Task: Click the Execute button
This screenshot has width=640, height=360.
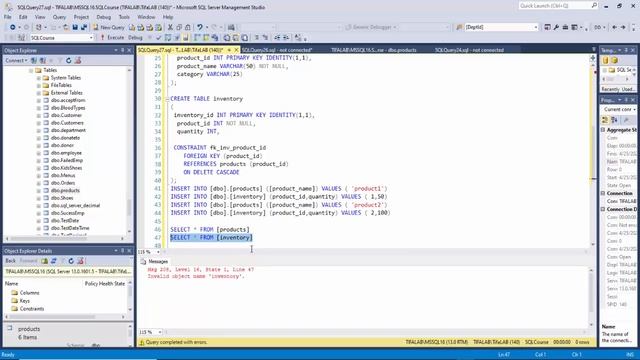Action: [112, 38]
